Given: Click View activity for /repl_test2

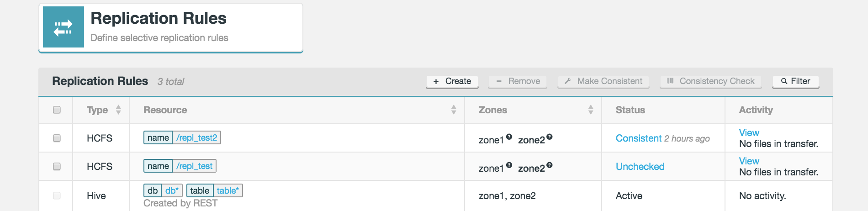Looking at the screenshot, I should click(x=749, y=133).
